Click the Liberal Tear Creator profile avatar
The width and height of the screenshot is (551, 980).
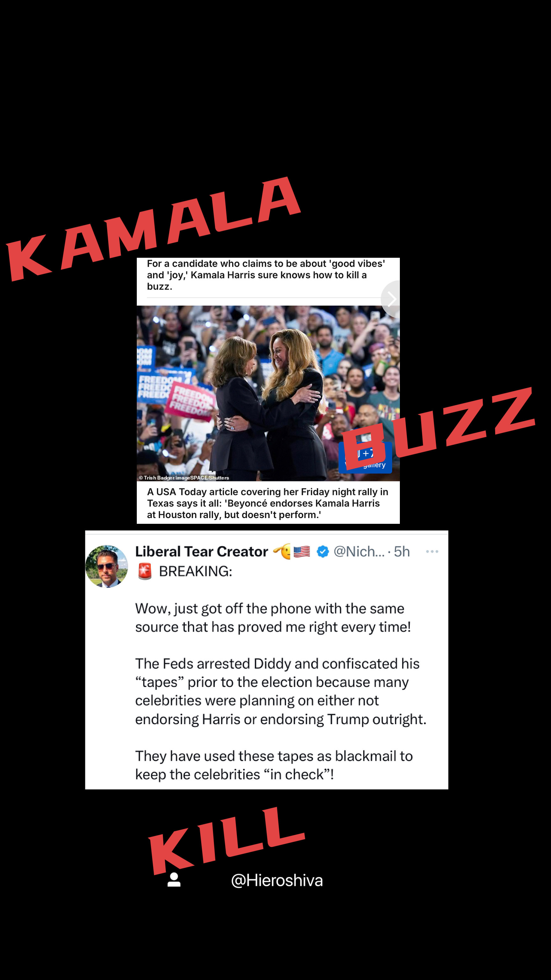(x=107, y=567)
